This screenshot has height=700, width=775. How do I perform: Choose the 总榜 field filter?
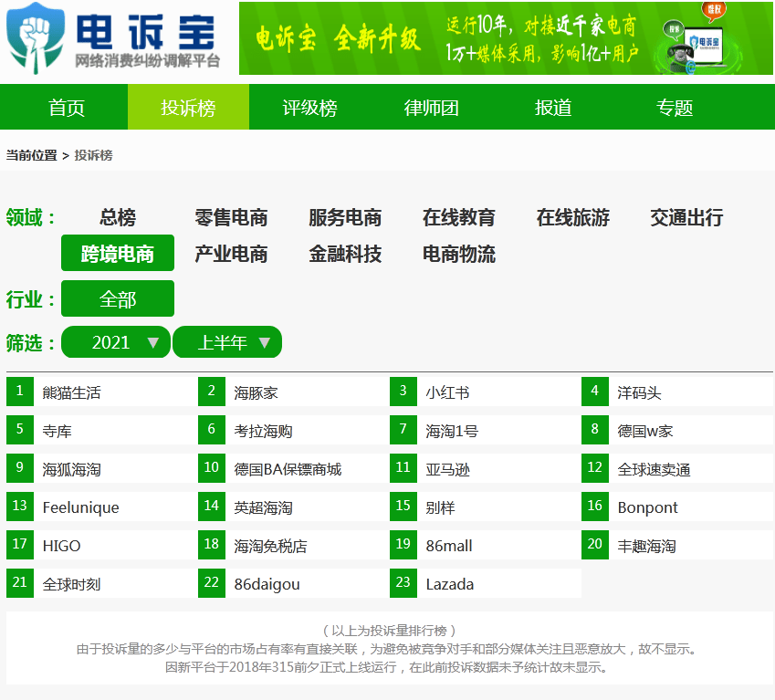[x=118, y=217]
